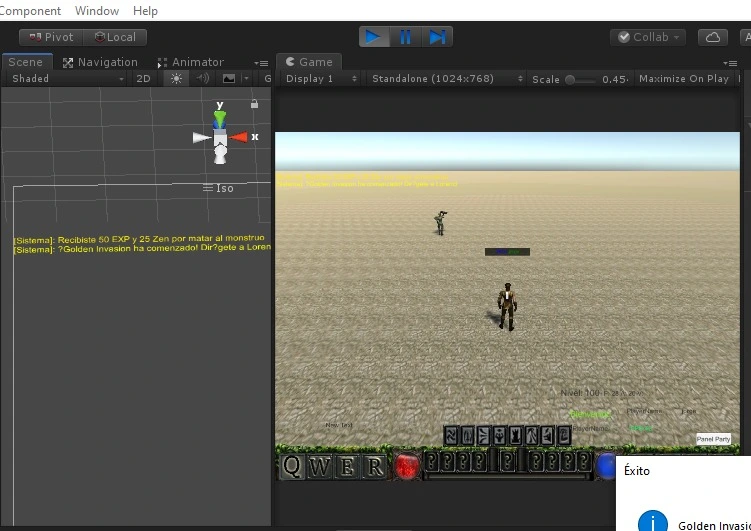Click the Q skill slot
Image resolution: width=751 pixels, height=531 pixels.
pos(292,466)
